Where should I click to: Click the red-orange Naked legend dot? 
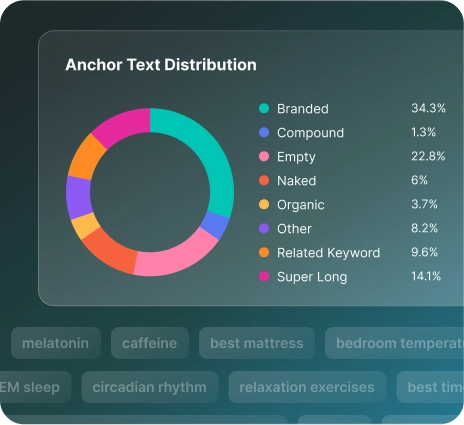coord(264,180)
